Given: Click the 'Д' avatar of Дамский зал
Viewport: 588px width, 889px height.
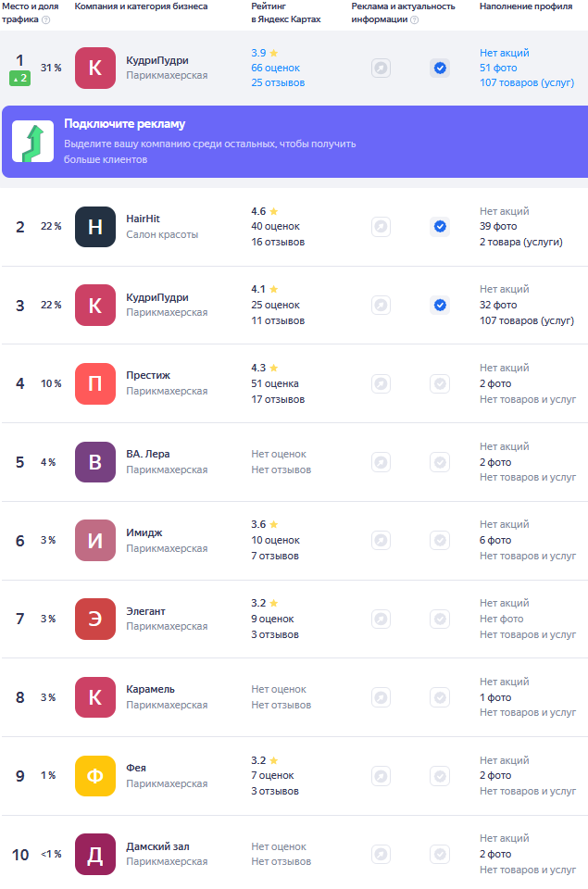Looking at the screenshot, I should (95, 854).
